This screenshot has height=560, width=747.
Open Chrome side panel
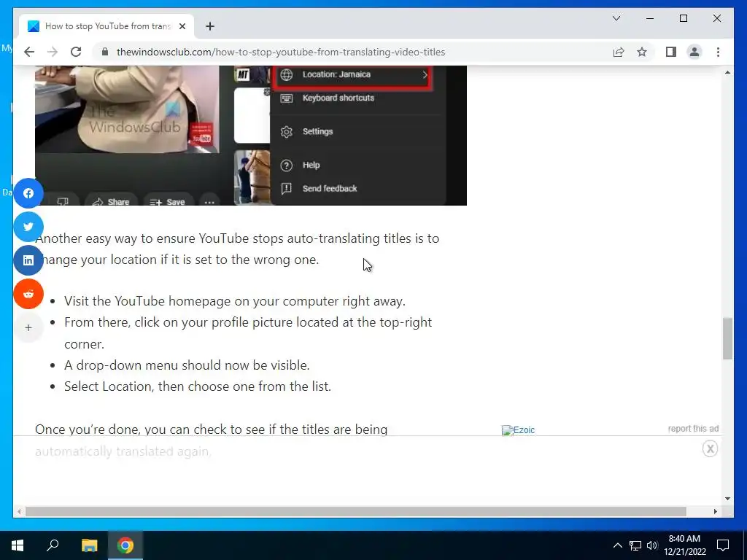pos(671,52)
